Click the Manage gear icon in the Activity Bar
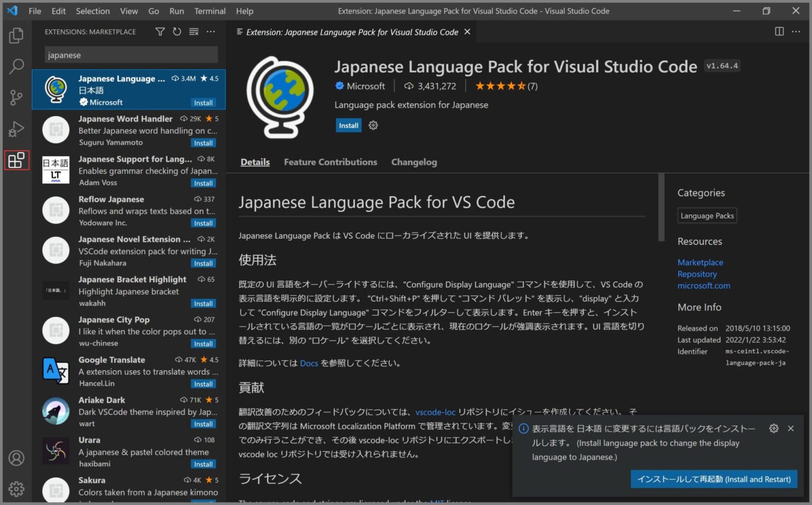The width and height of the screenshot is (812, 505). 16,489
